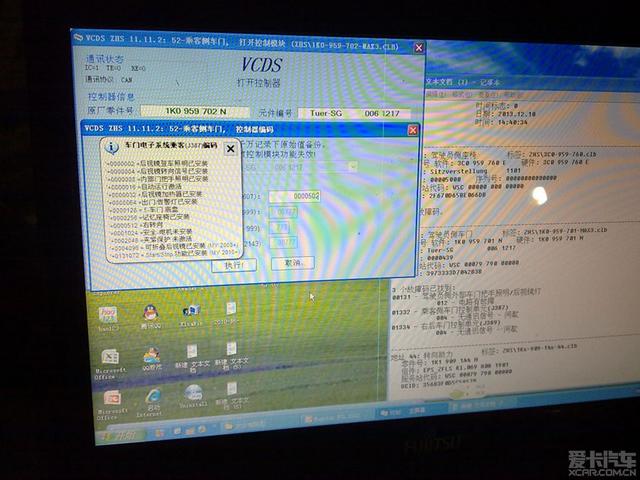Screen dimensions: 640x480
Task: Click the coding input field showing 0000502
Action: point(294,196)
